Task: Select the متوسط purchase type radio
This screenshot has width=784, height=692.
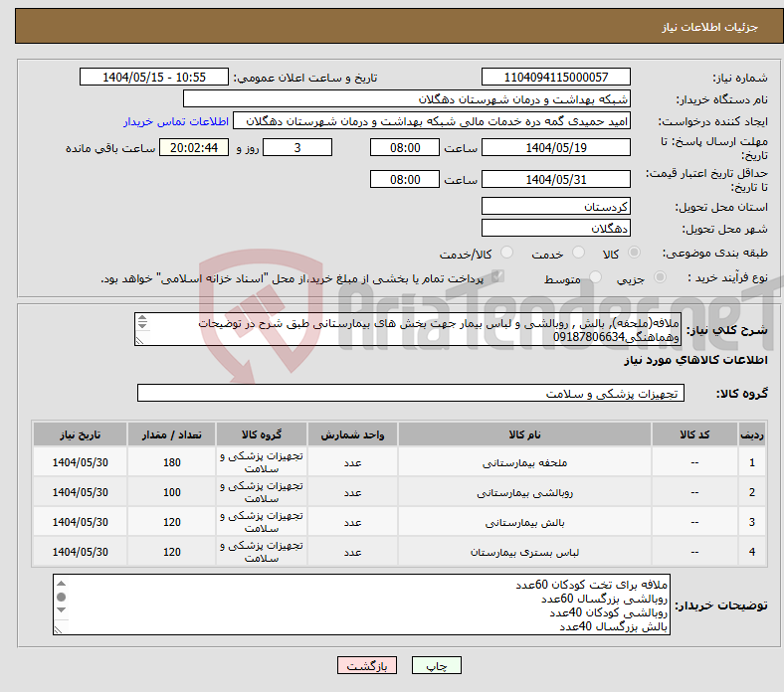Action: (x=596, y=276)
